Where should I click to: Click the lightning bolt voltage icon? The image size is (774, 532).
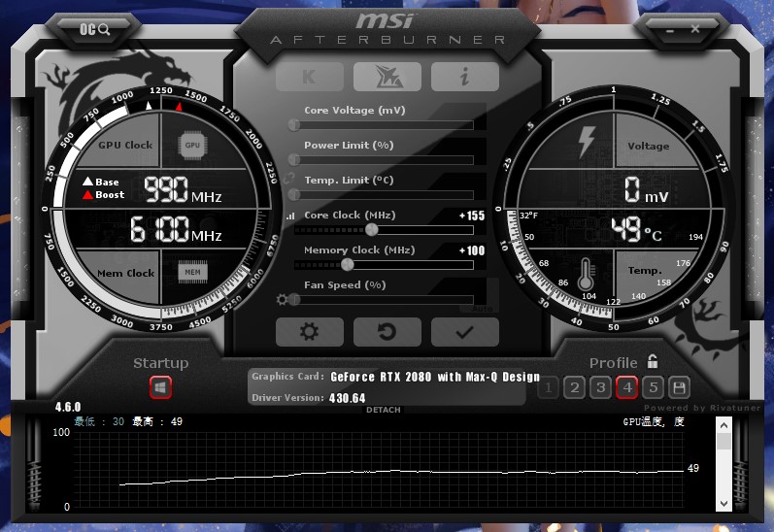[587, 142]
